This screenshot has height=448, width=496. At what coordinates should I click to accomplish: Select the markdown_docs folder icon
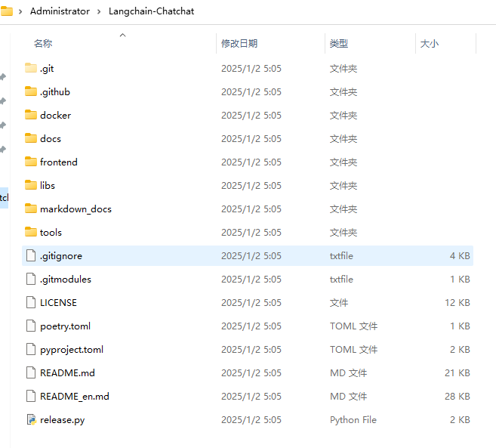pyautogui.click(x=31, y=209)
